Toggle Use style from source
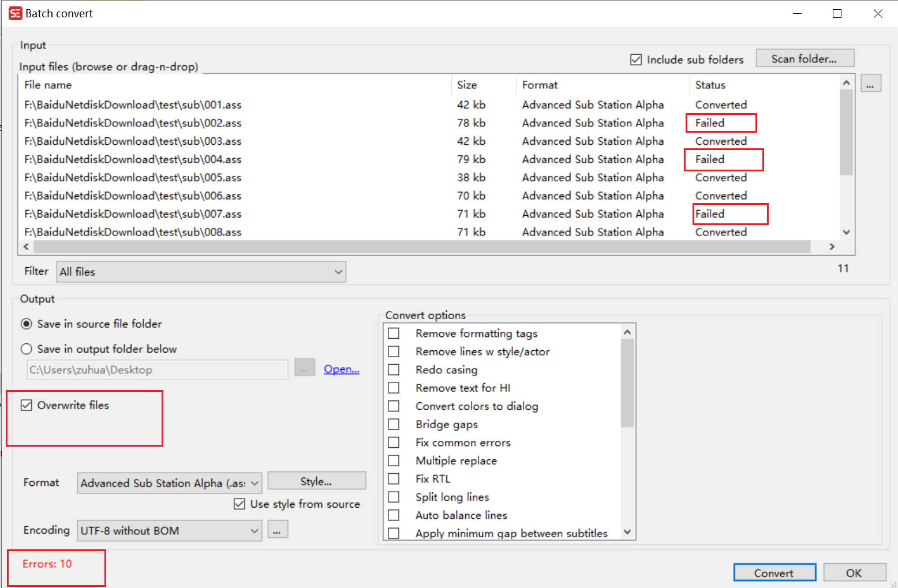This screenshot has width=898, height=588. coord(240,504)
